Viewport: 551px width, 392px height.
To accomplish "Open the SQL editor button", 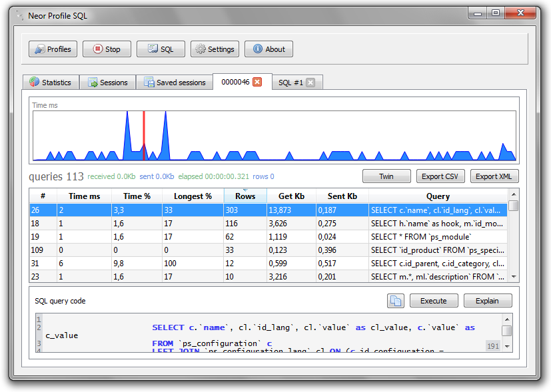I will pyautogui.click(x=161, y=49).
